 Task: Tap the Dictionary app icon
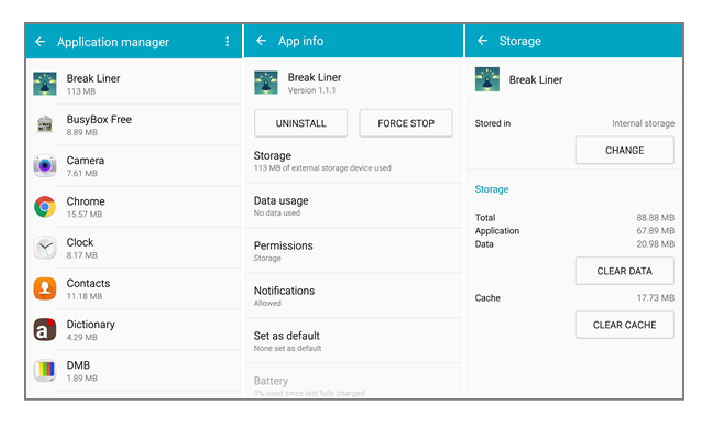pos(45,330)
